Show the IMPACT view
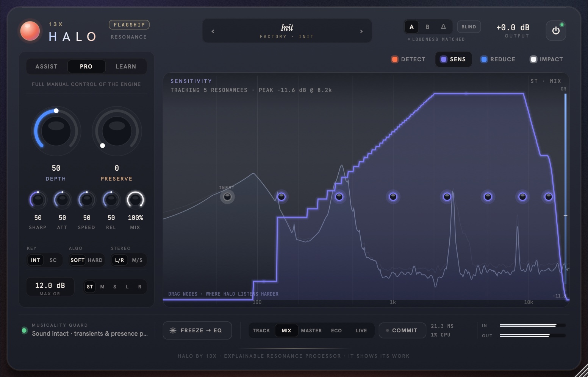588x377 pixels. point(547,59)
